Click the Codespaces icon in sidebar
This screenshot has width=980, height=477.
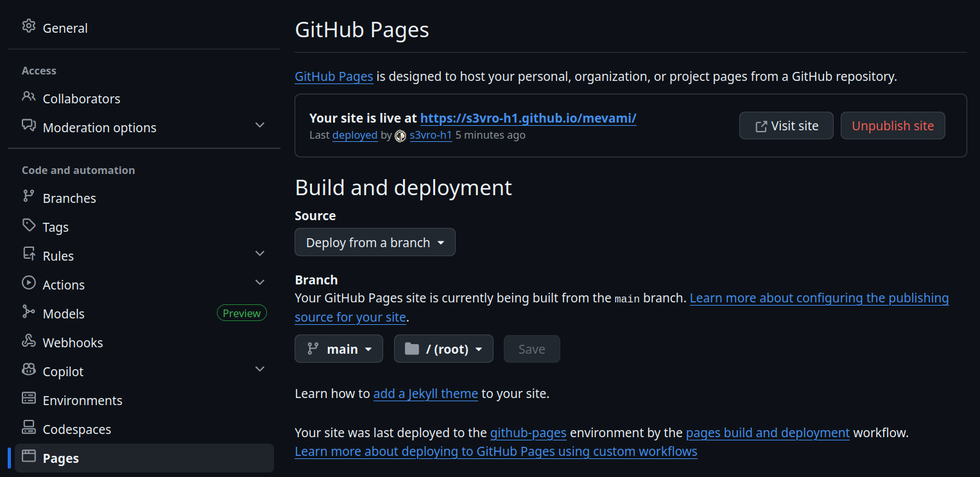click(28, 428)
